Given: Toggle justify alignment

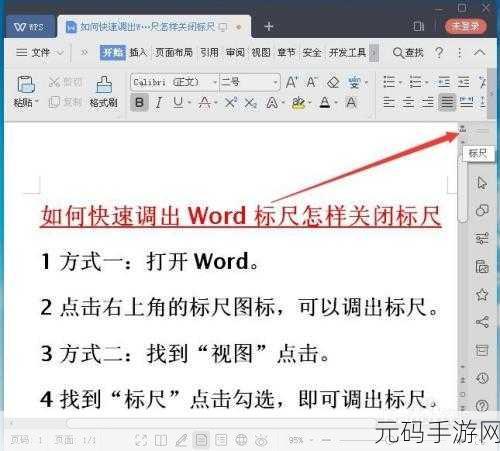Looking at the screenshot, I should [447, 102].
